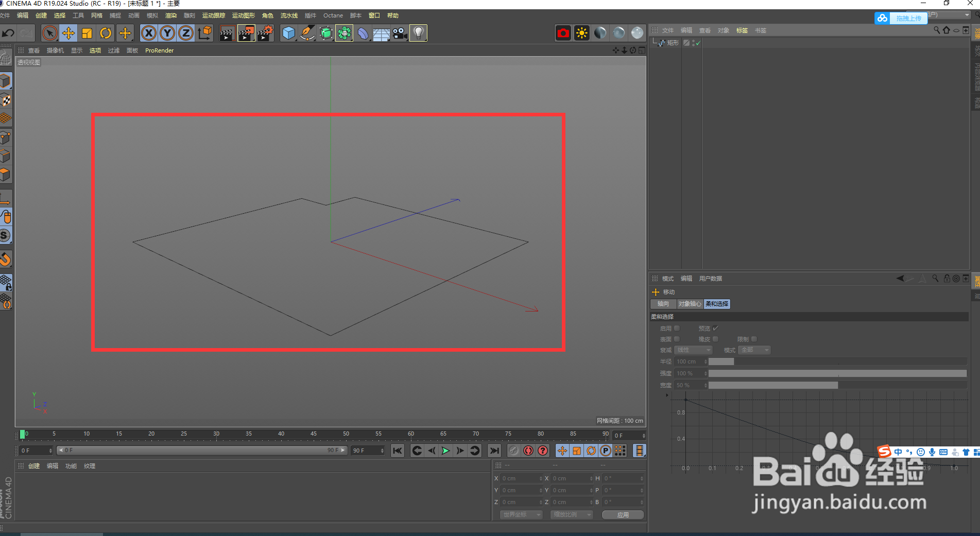
Task: Click the record active objects button
Action: (513, 451)
